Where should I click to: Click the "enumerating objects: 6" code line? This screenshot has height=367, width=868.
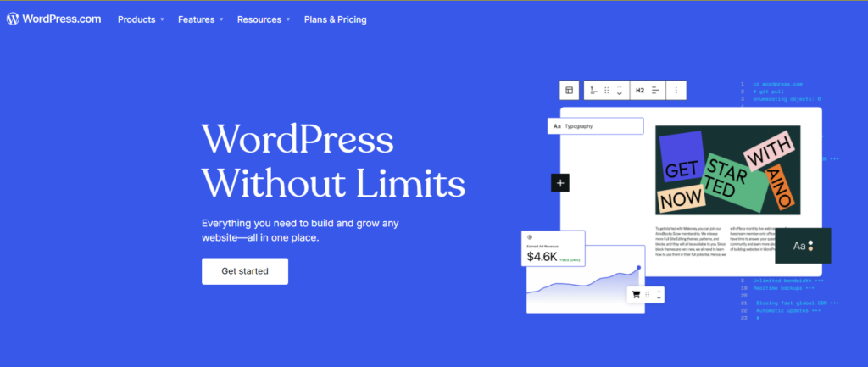point(787,99)
